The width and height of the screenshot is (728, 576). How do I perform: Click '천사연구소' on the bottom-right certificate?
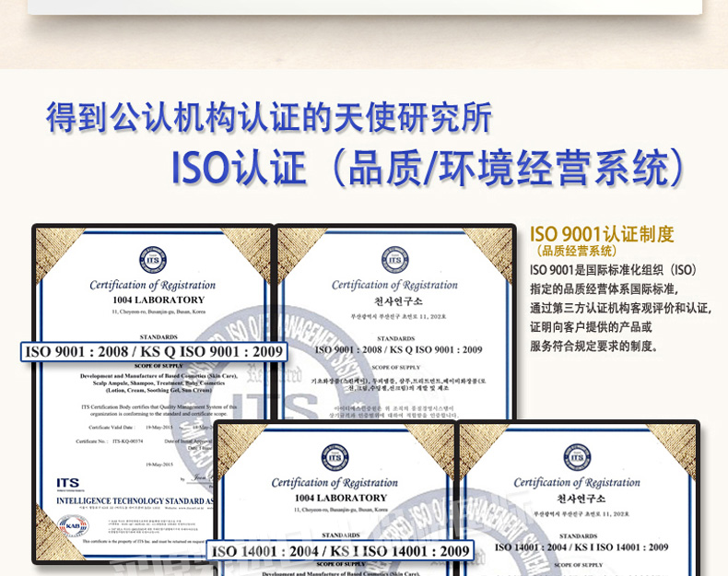click(577, 499)
